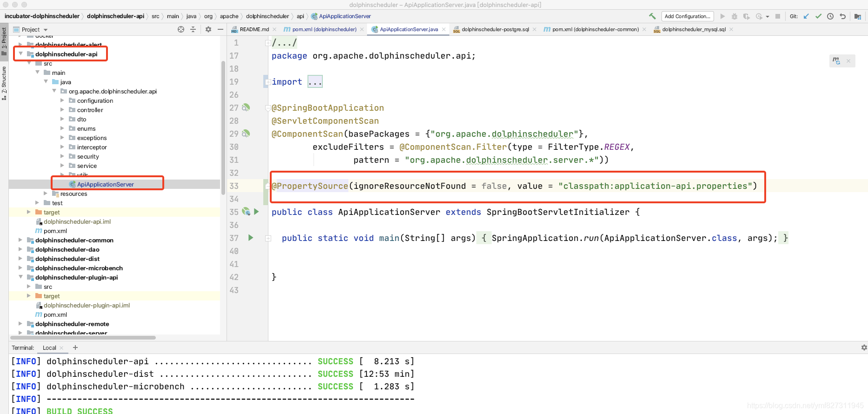Click the profiler run icon
Image resolution: width=868 pixels, height=414 pixels.
[x=759, y=16]
